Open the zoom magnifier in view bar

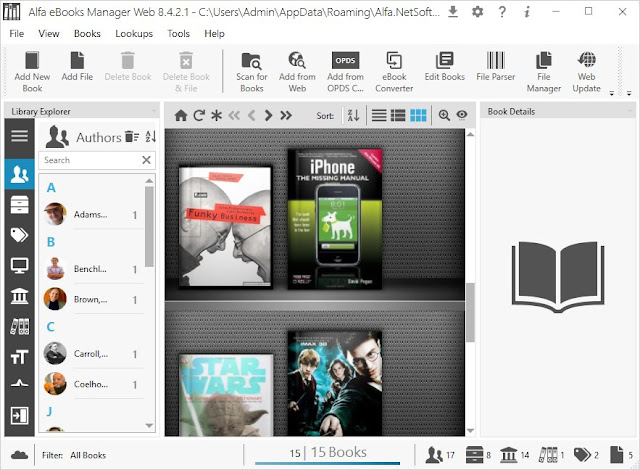click(444, 115)
